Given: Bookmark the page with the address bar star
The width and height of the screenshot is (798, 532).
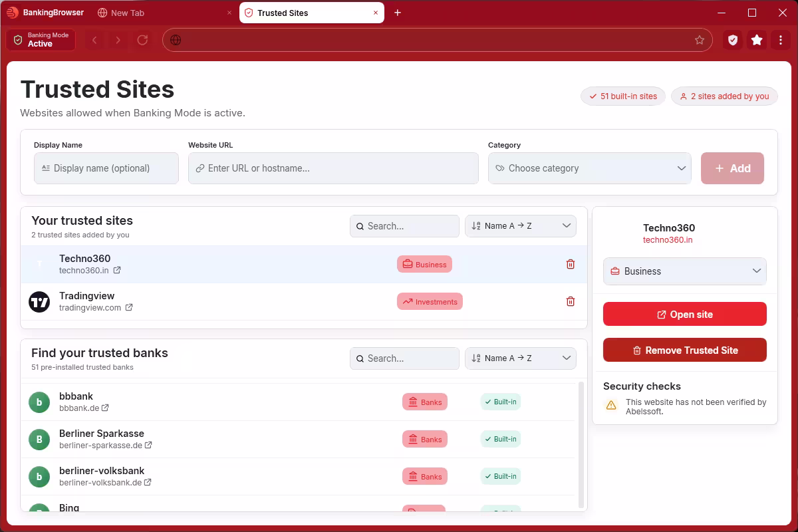Looking at the screenshot, I should [700, 40].
